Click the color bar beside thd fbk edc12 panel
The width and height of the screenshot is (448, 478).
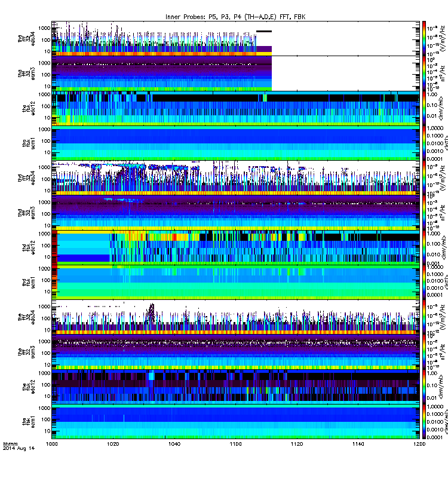[424, 247]
